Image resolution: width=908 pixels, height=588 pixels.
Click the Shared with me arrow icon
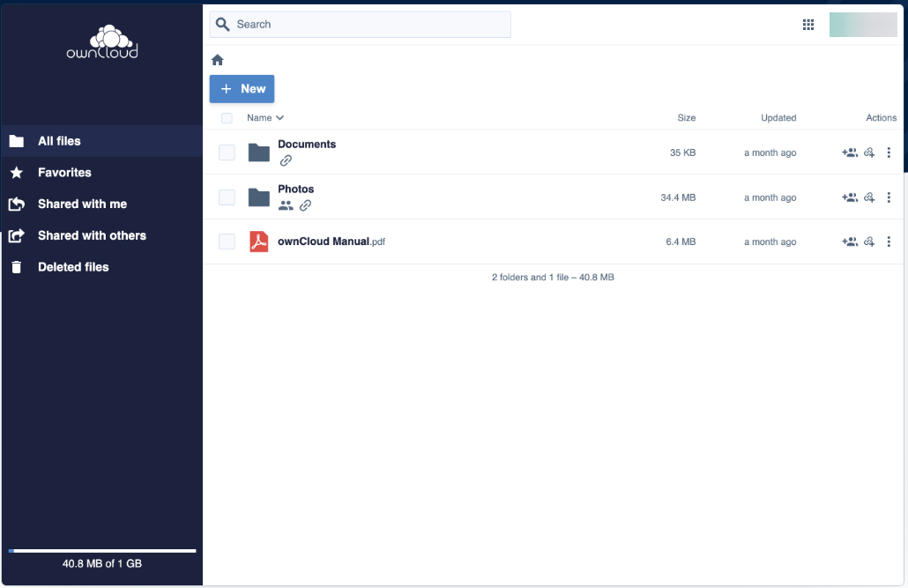tap(17, 204)
